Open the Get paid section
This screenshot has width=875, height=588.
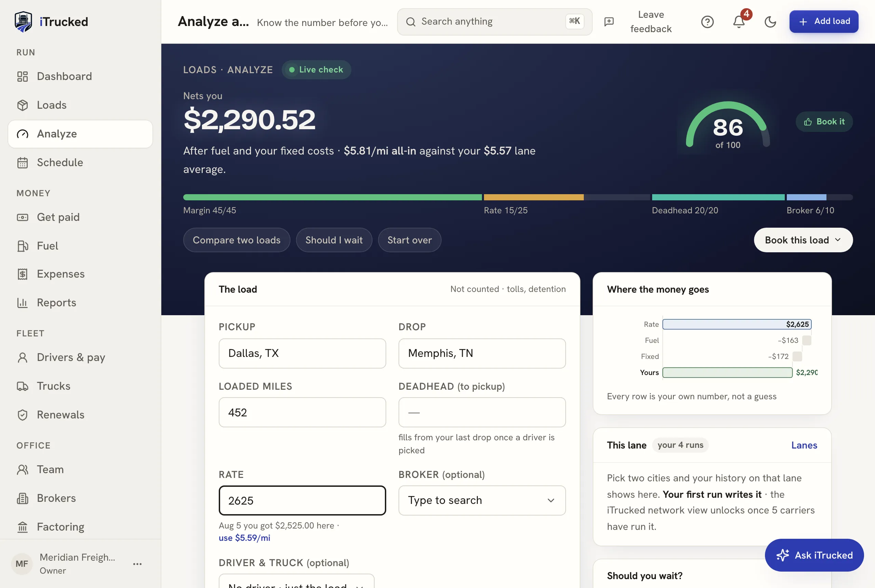coord(80,217)
